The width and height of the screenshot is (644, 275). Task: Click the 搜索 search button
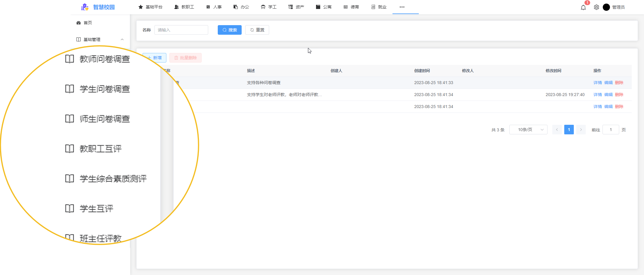click(x=229, y=30)
